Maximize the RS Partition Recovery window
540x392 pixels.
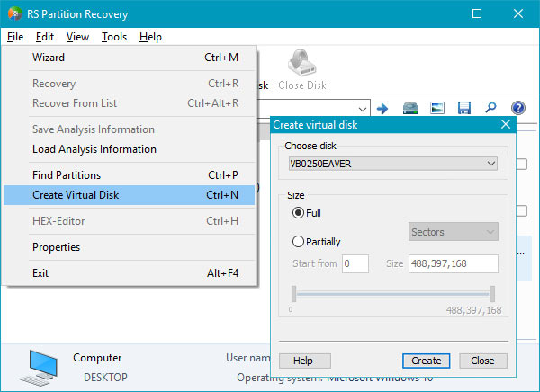click(477, 13)
